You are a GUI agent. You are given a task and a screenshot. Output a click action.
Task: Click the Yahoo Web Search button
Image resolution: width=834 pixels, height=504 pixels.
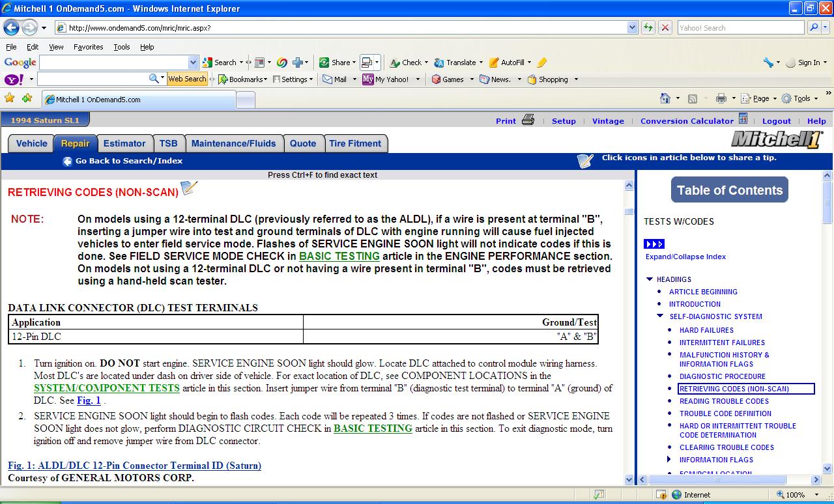187,79
